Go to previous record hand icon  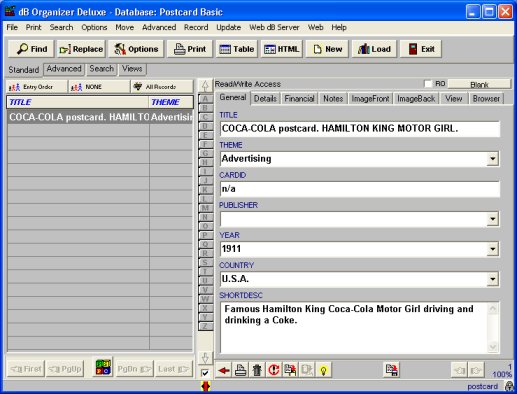point(459,370)
